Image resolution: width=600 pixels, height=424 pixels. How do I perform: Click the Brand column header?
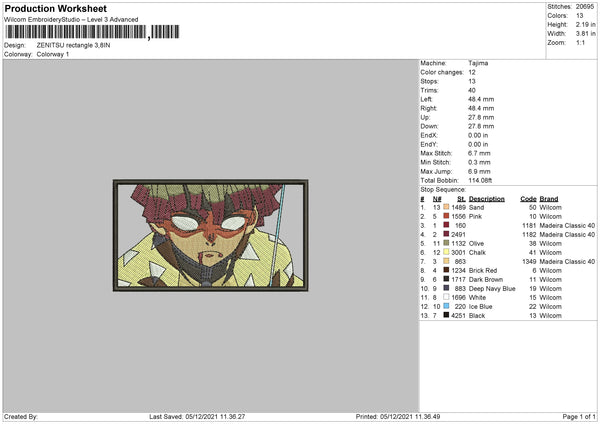click(548, 199)
